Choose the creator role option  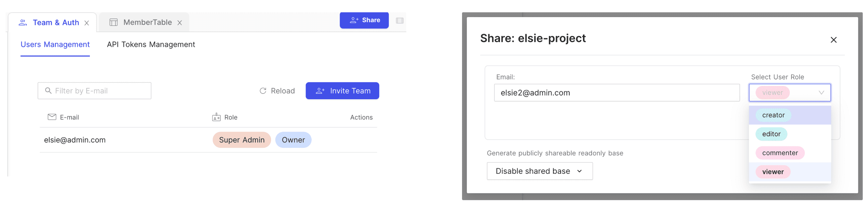pyautogui.click(x=773, y=115)
